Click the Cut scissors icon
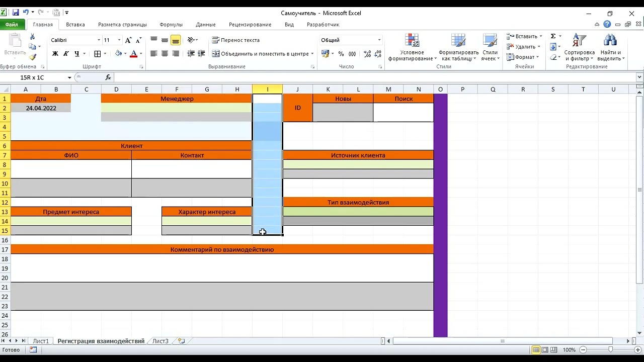The width and height of the screenshot is (644, 362). pyautogui.click(x=33, y=37)
